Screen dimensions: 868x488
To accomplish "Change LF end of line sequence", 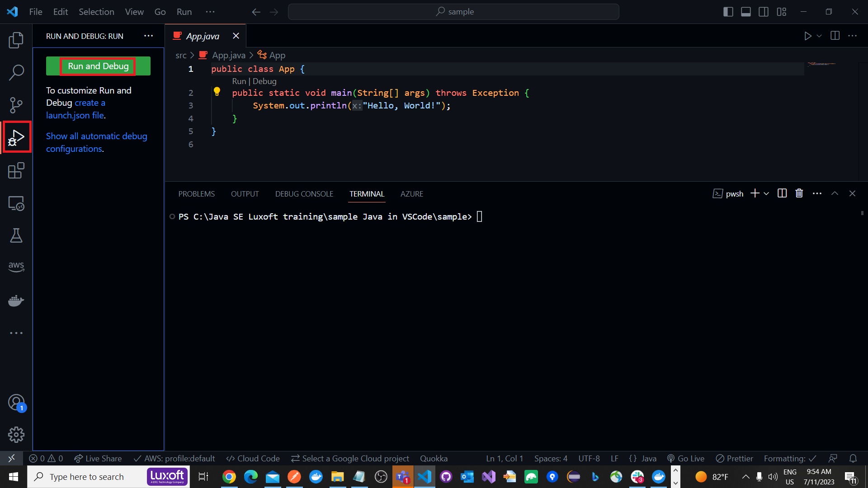I will point(614,459).
